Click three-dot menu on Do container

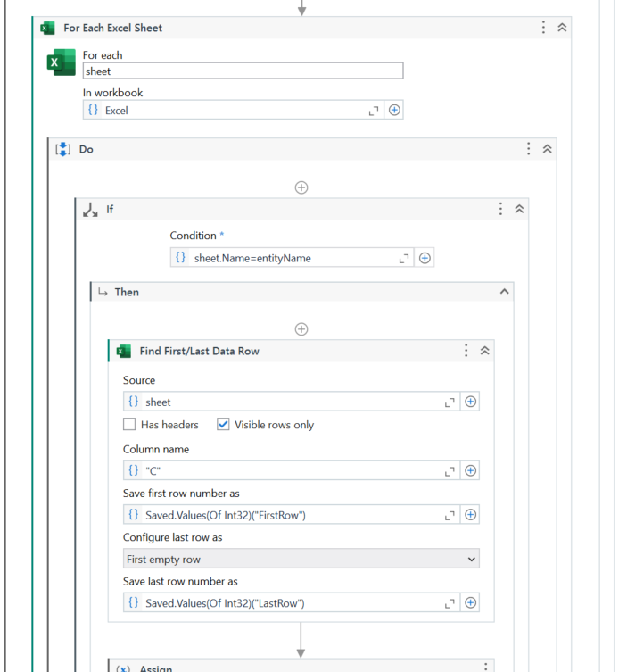click(529, 149)
